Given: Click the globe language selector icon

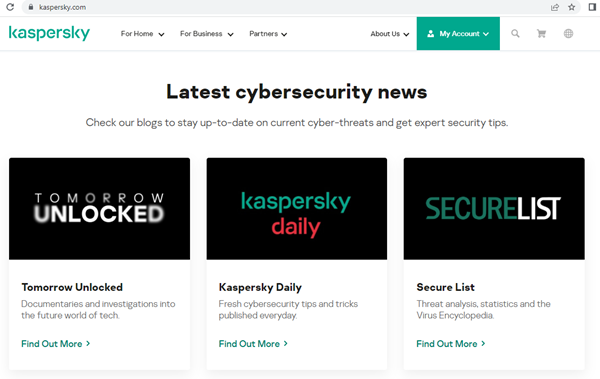Looking at the screenshot, I should coord(568,34).
